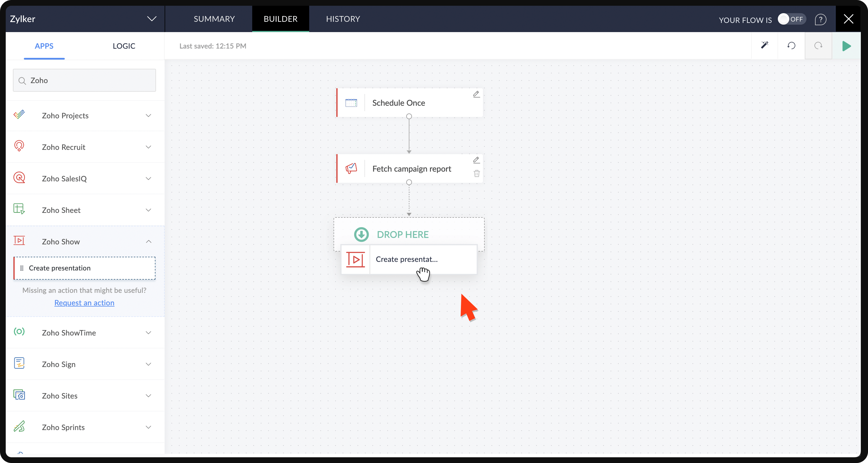Viewport: 868px width, 463px height.
Task: Click the Zoho Sheet app icon
Action: (19, 209)
